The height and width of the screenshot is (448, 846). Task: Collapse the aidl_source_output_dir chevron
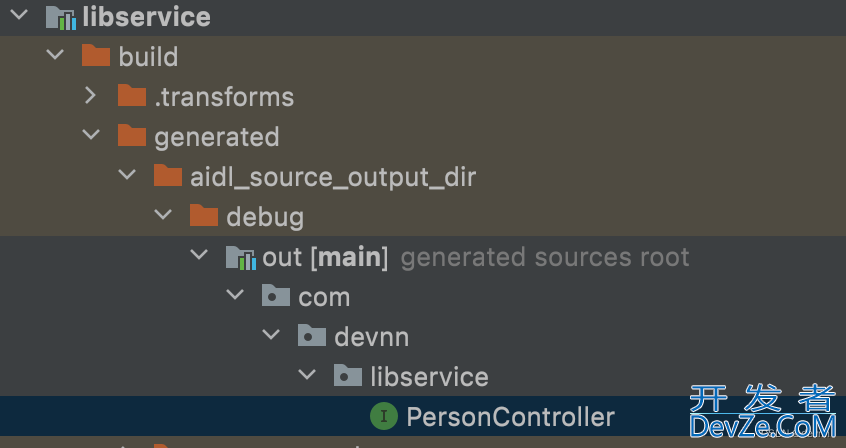[127, 174]
